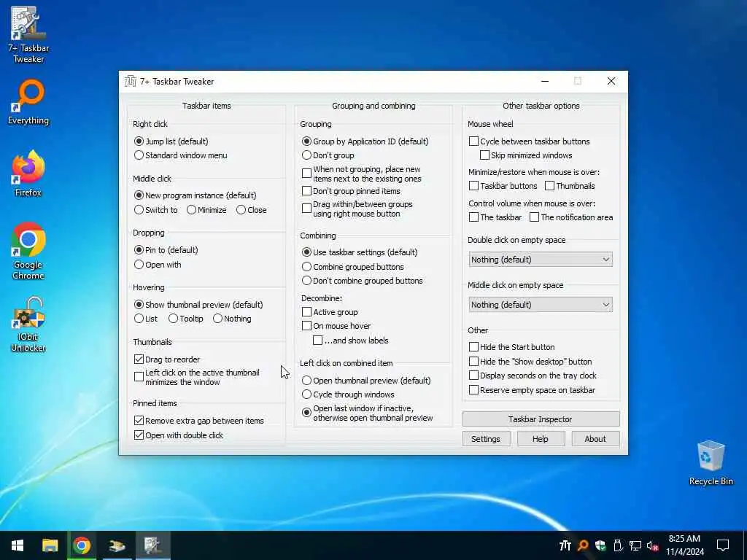Image resolution: width=747 pixels, height=560 pixels.
Task: Enable left click on active thumbnail minimizes
Action: [x=139, y=377]
